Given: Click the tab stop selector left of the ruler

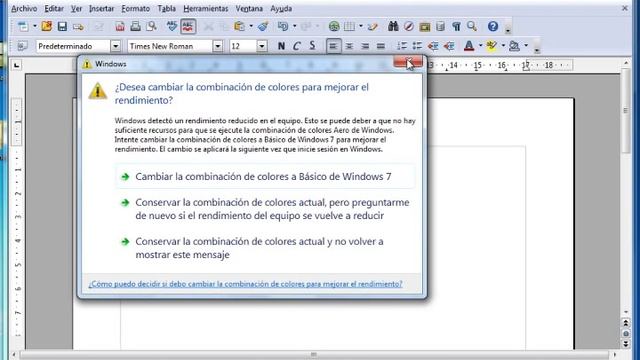Looking at the screenshot, I should (16, 65).
